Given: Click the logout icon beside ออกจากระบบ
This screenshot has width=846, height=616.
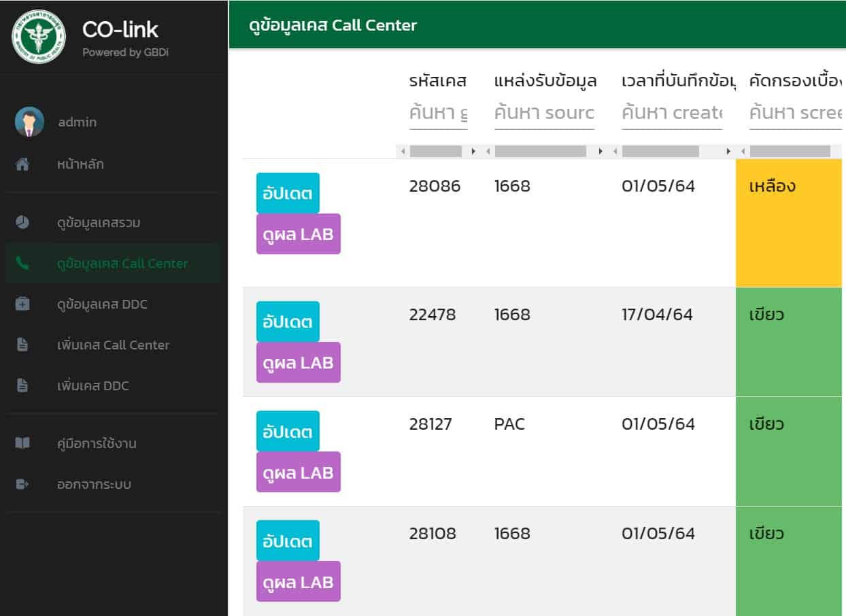Looking at the screenshot, I should click(x=22, y=484).
